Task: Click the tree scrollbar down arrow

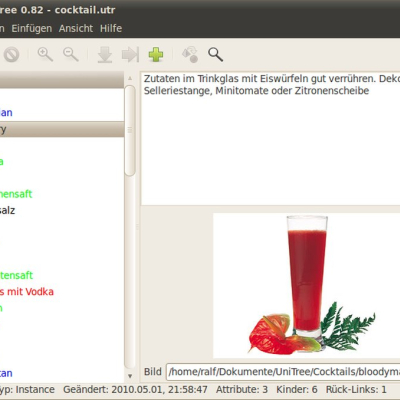Action: point(130,376)
